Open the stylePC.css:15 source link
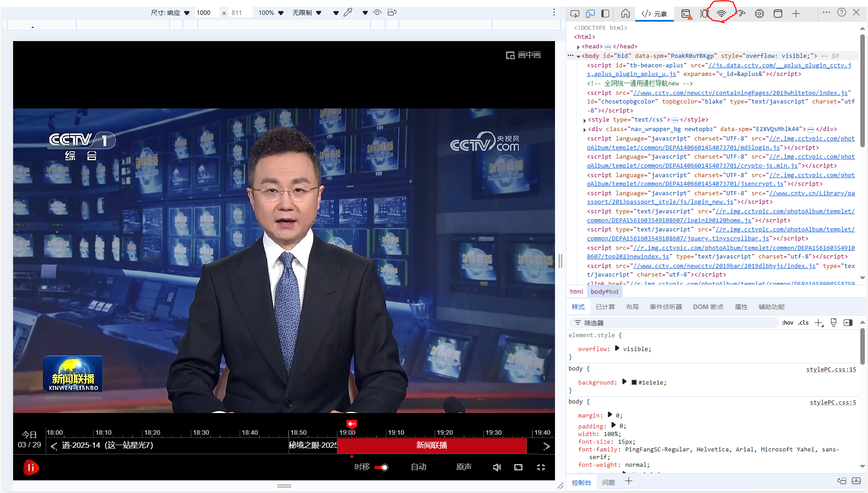 pyautogui.click(x=831, y=369)
